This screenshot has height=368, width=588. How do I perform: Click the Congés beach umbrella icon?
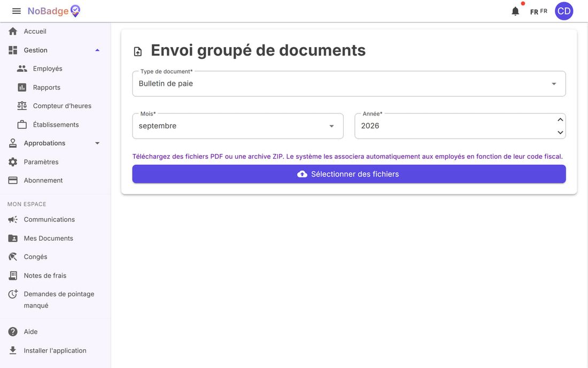pos(13,257)
